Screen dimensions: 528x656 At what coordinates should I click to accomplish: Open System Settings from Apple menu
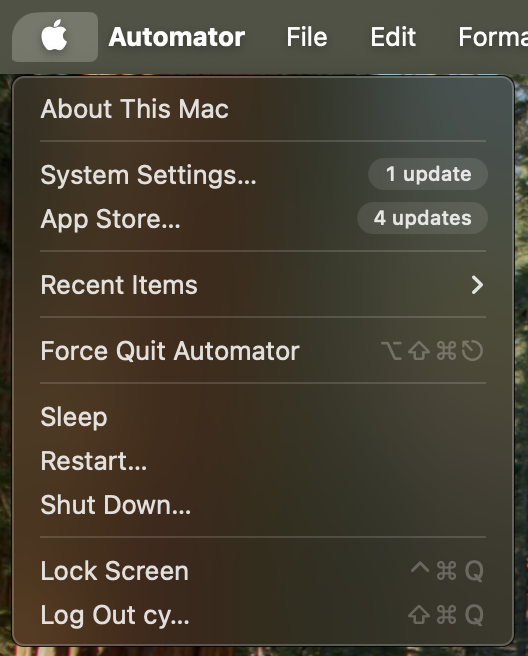[x=263, y=174]
